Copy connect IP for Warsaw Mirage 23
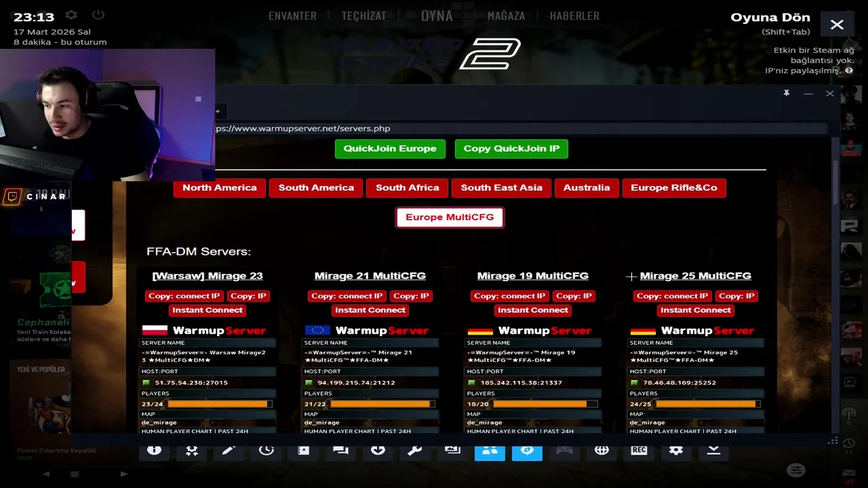 click(x=184, y=296)
